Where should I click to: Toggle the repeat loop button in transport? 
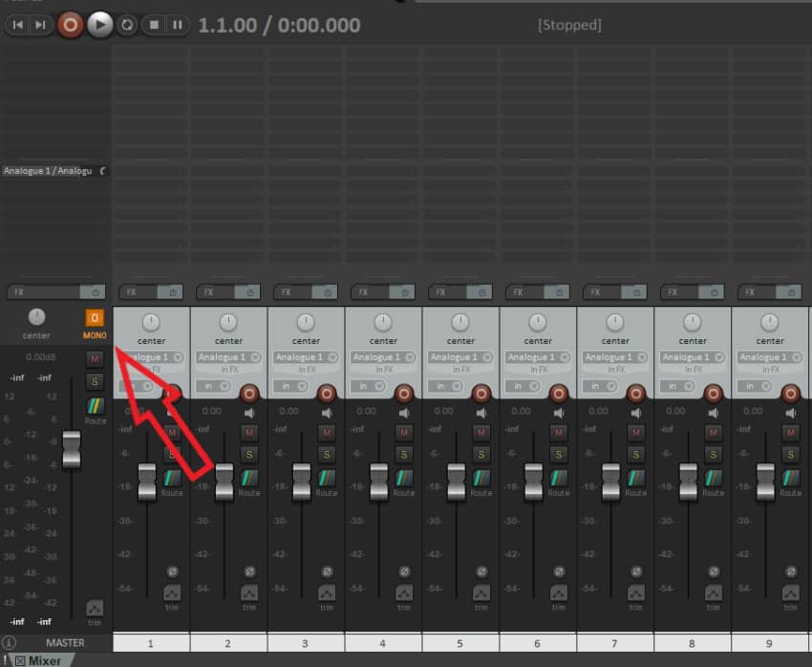point(127,25)
